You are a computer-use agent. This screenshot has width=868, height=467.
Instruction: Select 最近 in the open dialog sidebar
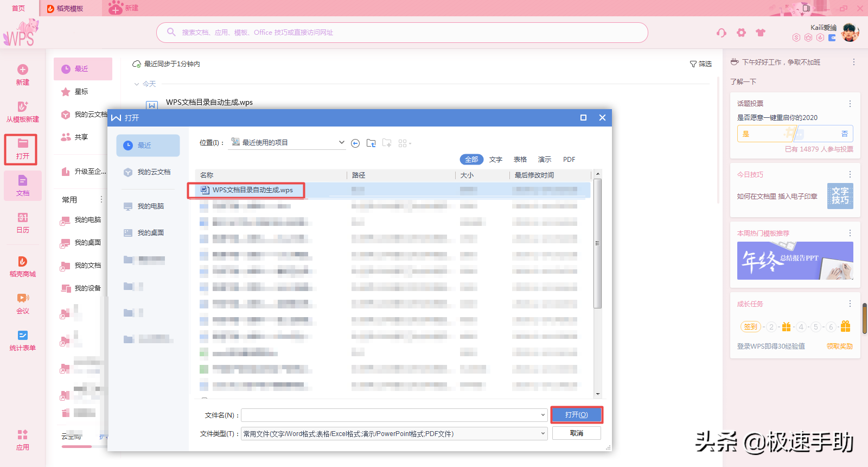[x=148, y=146]
